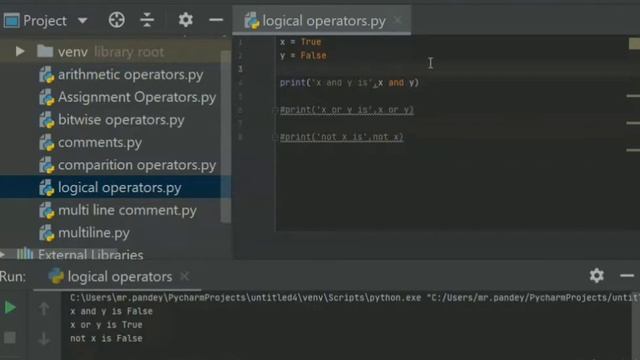Image resolution: width=640 pixels, height=360 pixels.
Task: Click the 'y = False' code line
Action: point(303,56)
